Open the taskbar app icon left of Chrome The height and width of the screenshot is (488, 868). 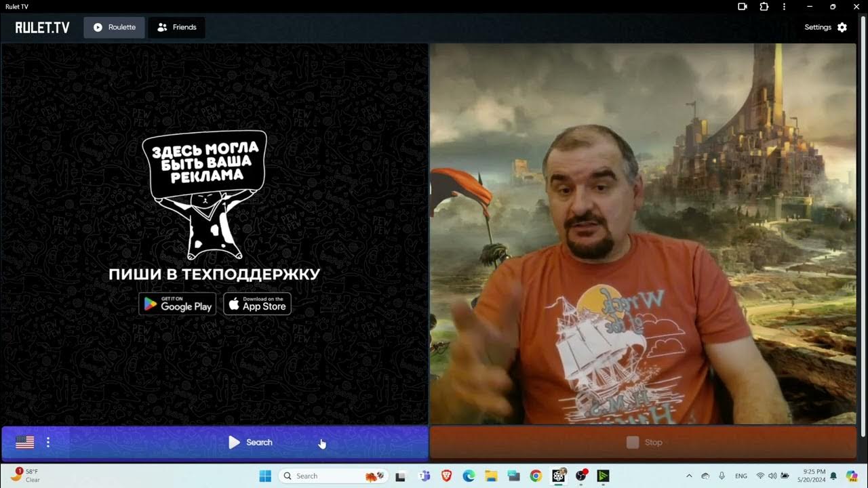point(513,476)
